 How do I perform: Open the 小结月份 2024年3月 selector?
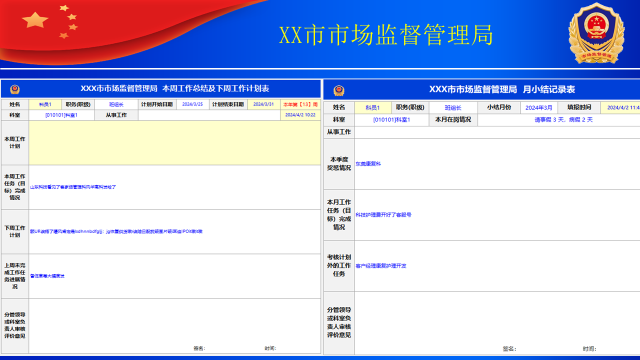pos(539,108)
